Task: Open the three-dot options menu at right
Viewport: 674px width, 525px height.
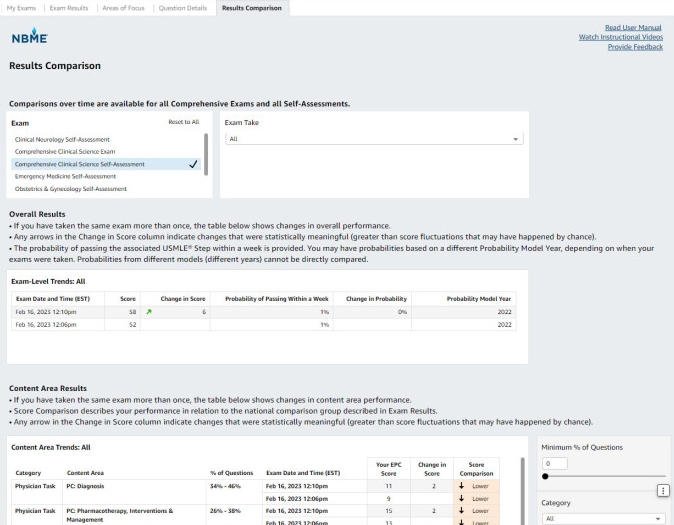Action: 663,490
